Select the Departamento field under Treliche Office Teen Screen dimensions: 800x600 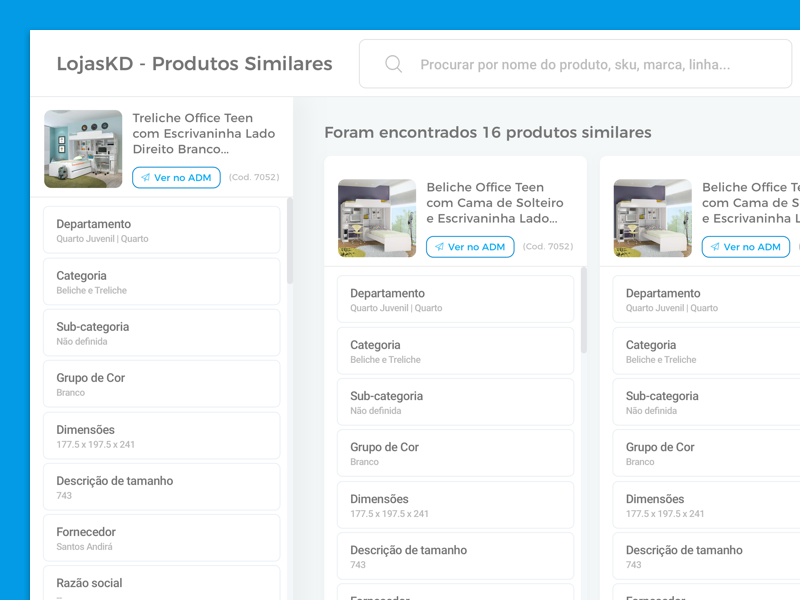coord(162,230)
